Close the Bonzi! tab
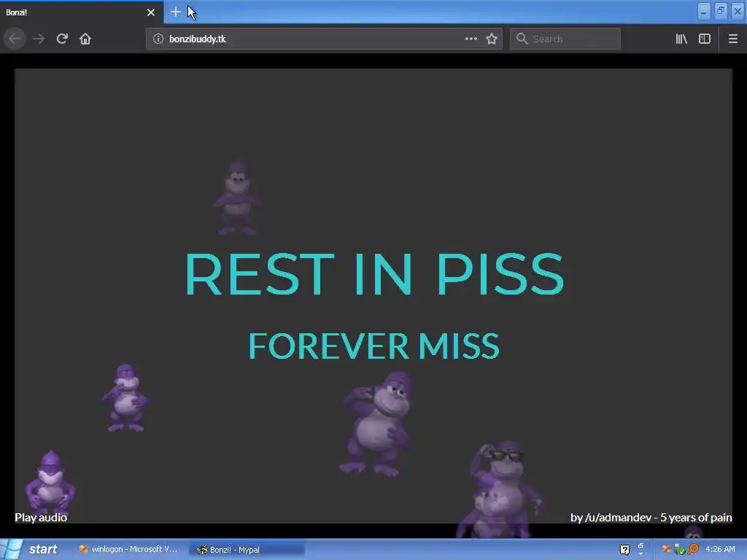Viewport: 747px width, 560px height. click(151, 12)
